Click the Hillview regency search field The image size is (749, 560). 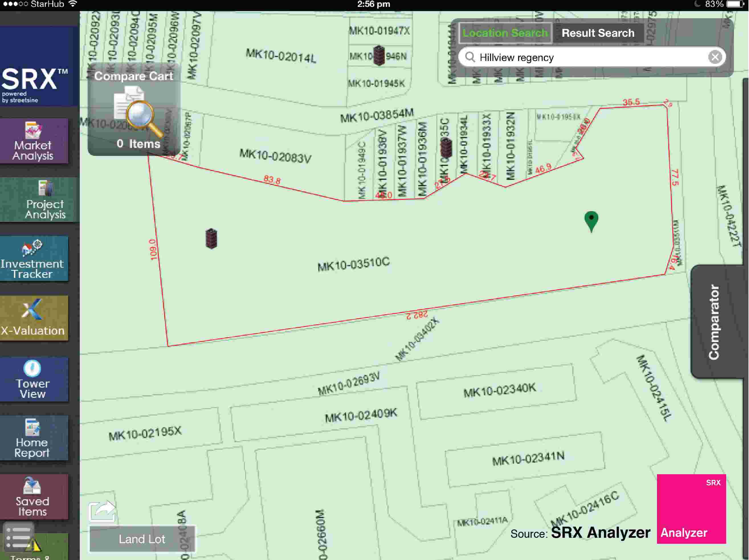[x=591, y=57]
